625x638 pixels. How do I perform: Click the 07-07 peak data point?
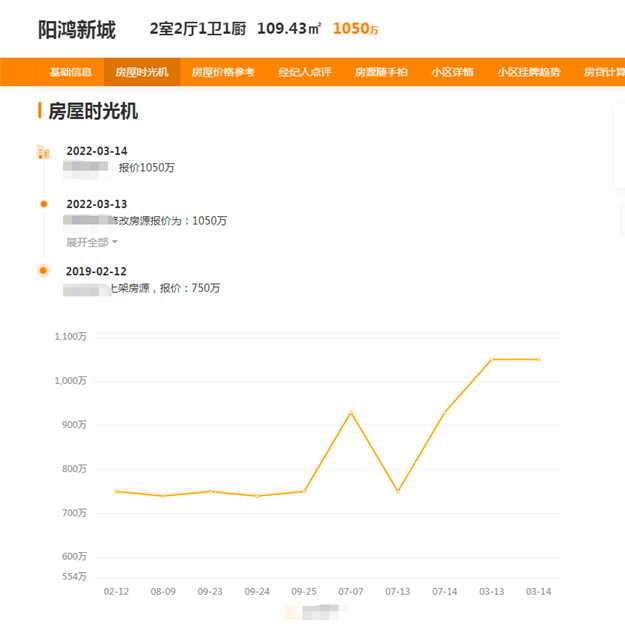tap(351, 412)
